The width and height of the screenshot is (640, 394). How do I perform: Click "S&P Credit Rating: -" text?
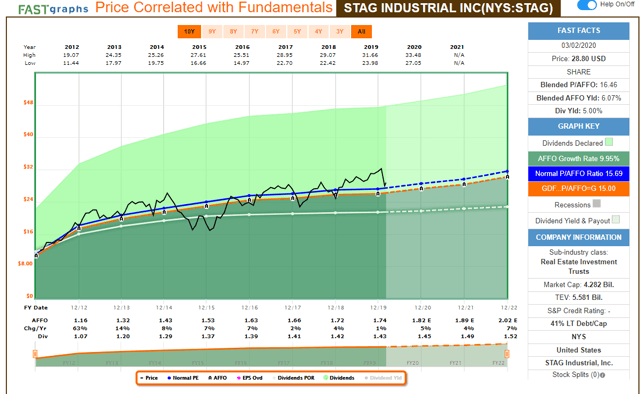click(578, 311)
